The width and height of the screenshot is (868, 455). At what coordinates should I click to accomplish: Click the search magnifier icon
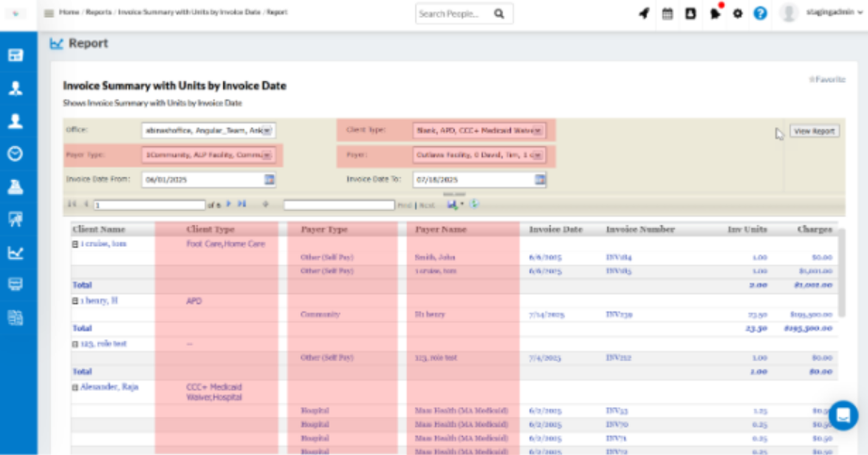(x=499, y=14)
